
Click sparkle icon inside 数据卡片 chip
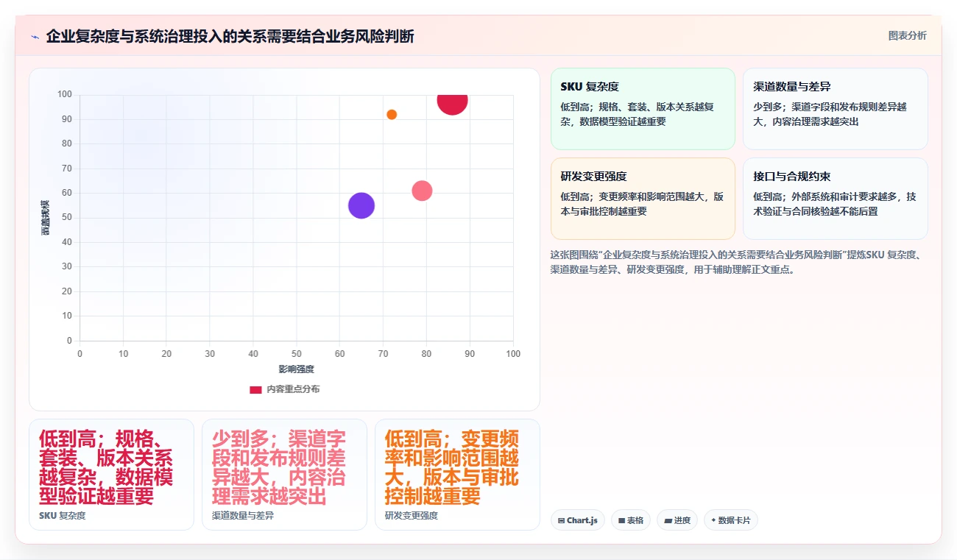click(713, 520)
